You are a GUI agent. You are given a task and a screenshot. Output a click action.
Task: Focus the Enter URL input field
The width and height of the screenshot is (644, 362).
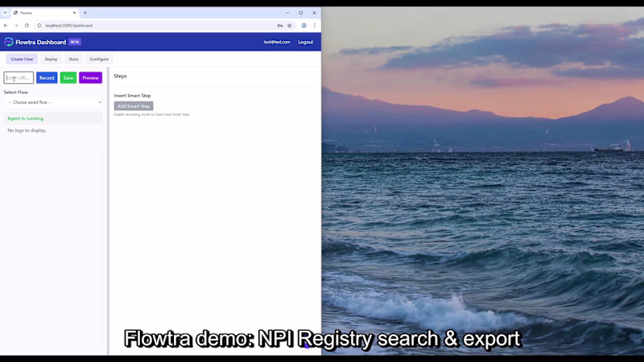tap(19, 77)
